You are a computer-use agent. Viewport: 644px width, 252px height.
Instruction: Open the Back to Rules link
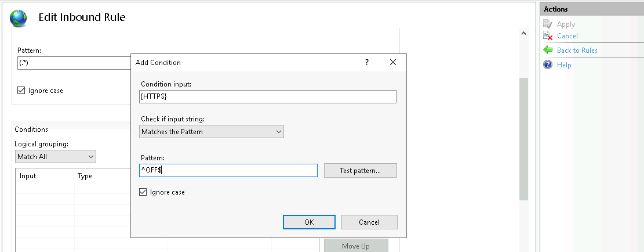pyautogui.click(x=577, y=51)
